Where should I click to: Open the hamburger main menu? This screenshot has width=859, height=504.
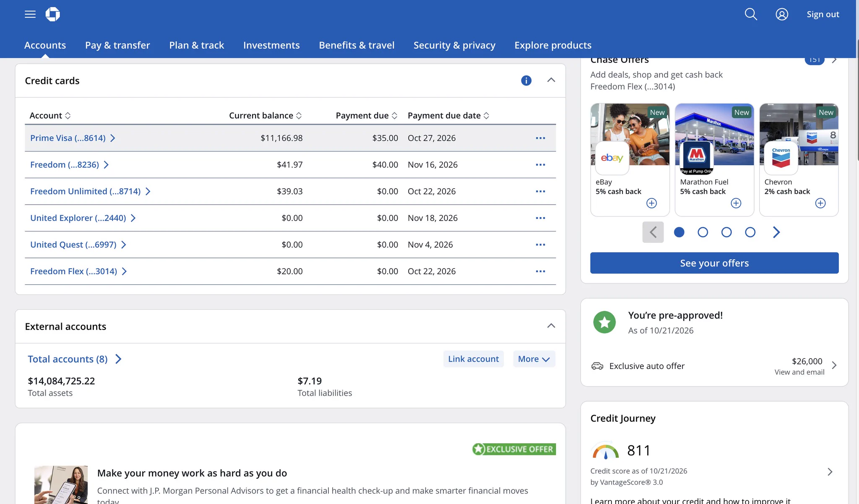30,14
